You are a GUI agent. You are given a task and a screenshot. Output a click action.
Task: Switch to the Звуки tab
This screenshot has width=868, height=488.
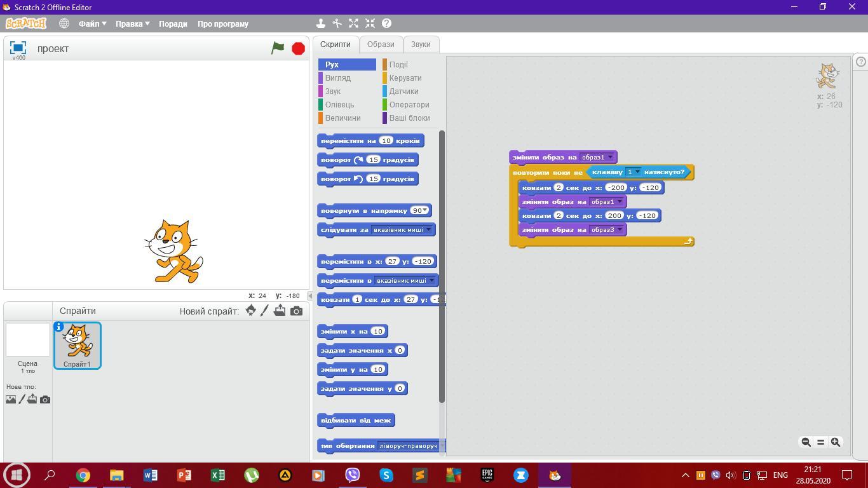[421, 44]
